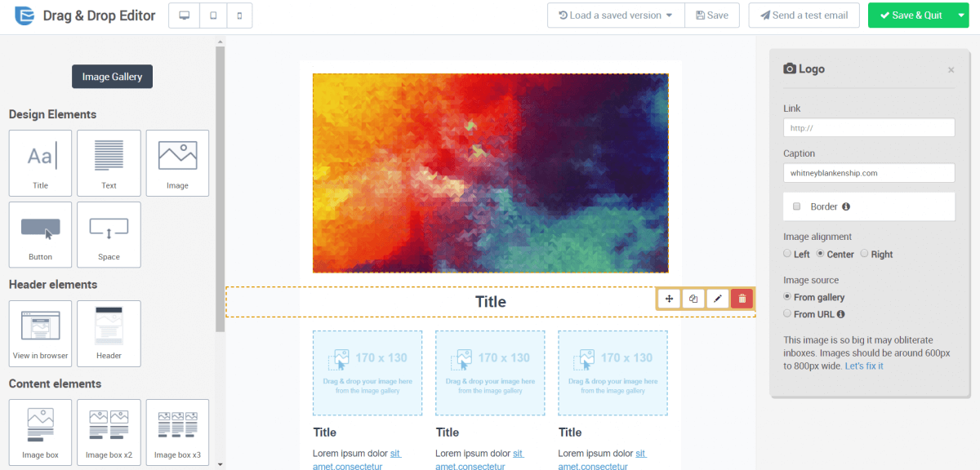Open the Load a saved version dropdown
Image resolution: width=980 pixels, height=470 pixels.
click(615, 16)
